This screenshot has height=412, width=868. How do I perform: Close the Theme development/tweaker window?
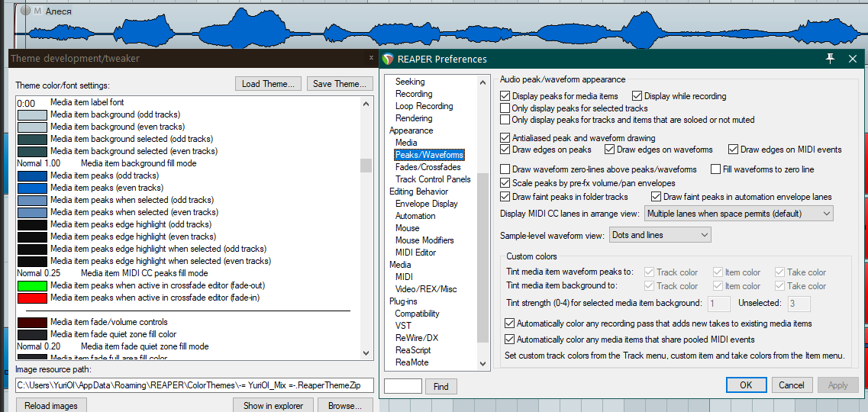click(x=371, y=57)
